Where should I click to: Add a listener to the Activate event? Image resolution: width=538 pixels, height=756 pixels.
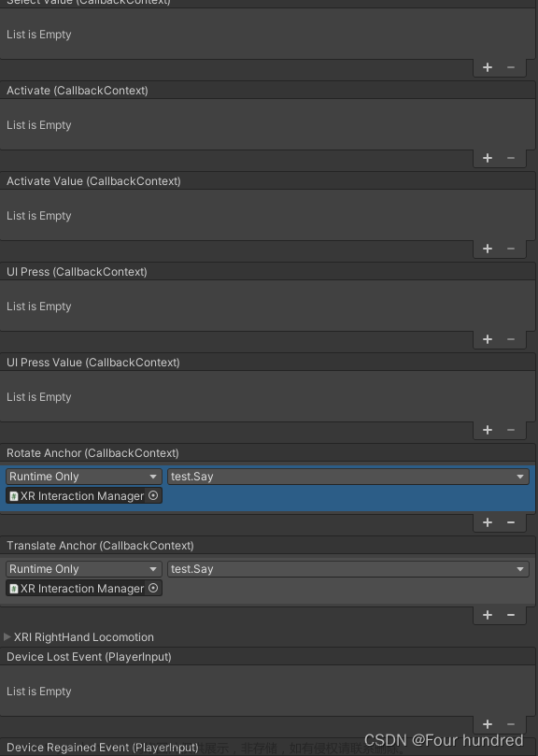point(486,157)
